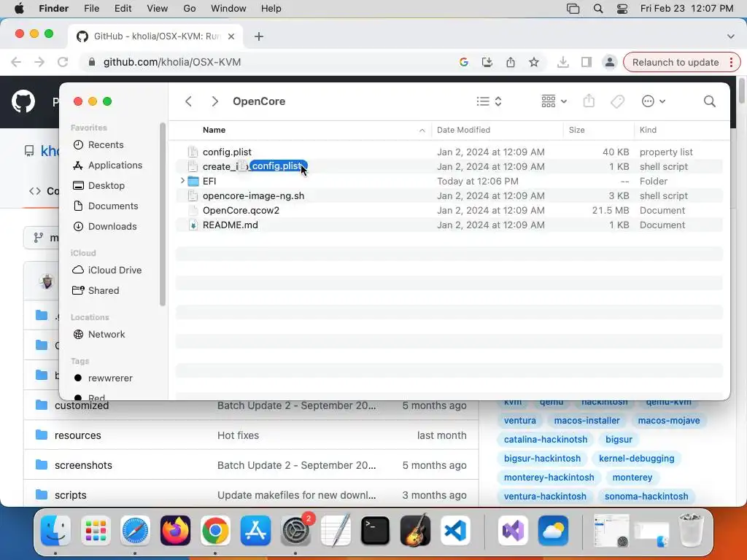Click the Finder Tags icon
747x560 pixels.
click(x=617, y=101)
